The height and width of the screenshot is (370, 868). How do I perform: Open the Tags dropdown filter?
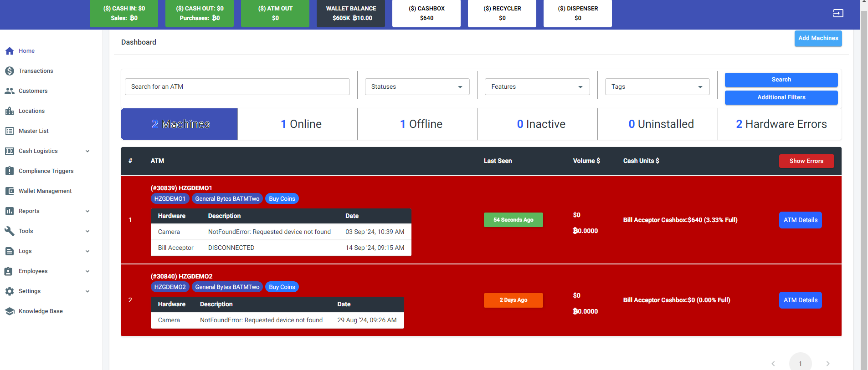pos(657,87)
